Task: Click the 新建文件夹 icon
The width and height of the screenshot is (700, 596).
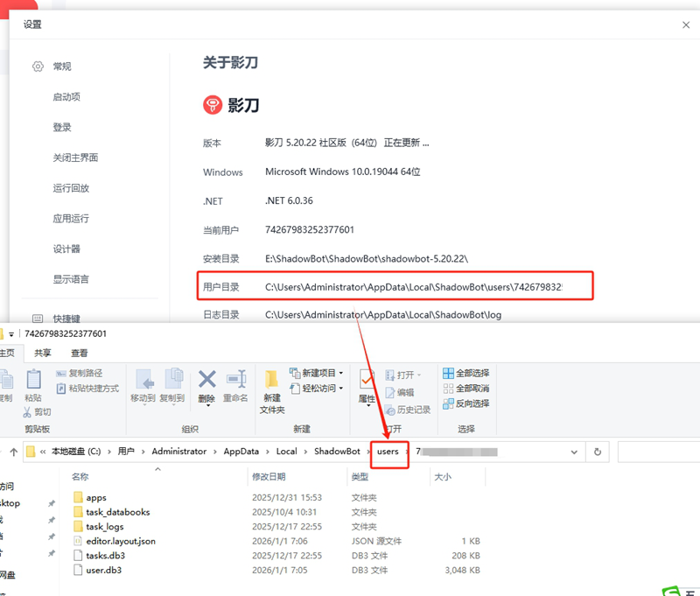Action: pyautogui.click(x=271, y=380)
